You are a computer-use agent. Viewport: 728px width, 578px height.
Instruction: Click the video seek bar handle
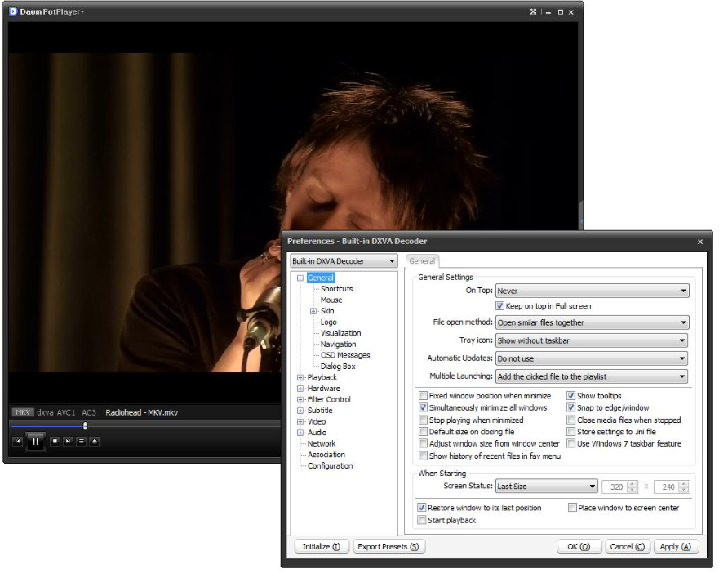pos(85,425)
